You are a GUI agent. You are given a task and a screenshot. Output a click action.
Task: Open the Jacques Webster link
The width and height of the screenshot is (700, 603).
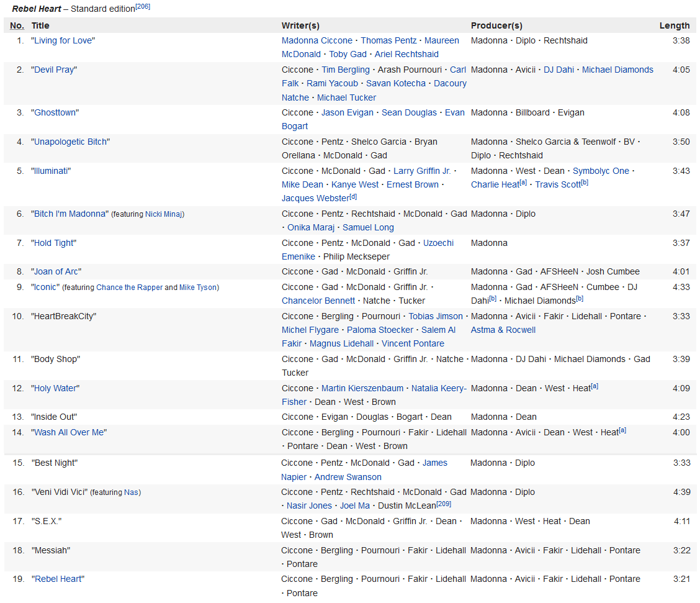pos(315,198)
